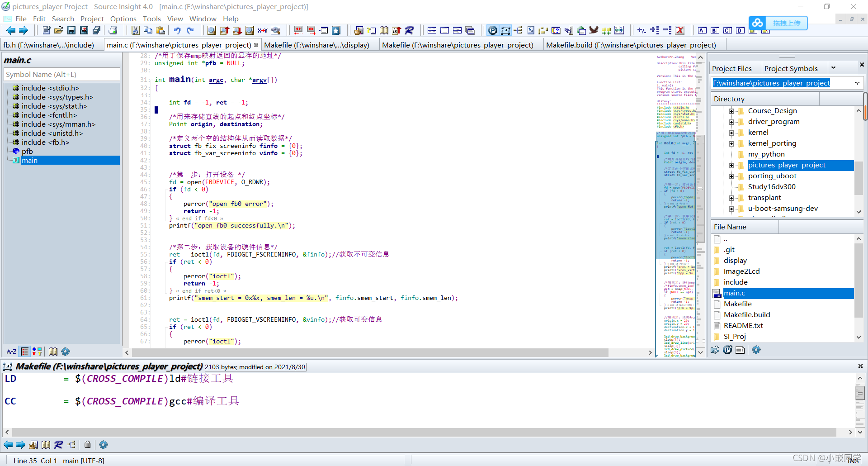This screenshot has height=466, width=868.
Task: Create a new file from toolbar
Action: (x=46, y=30)
